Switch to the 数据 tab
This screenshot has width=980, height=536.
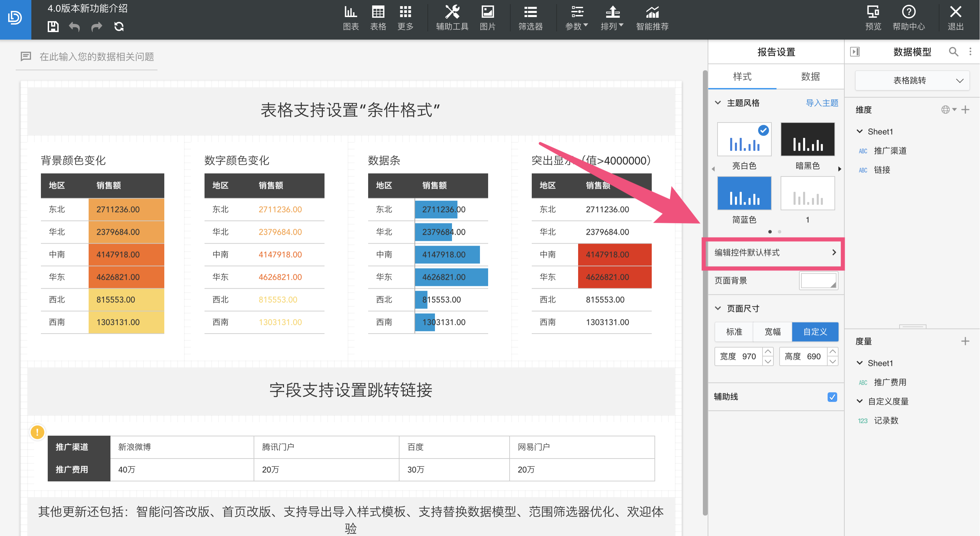point(810,76)
